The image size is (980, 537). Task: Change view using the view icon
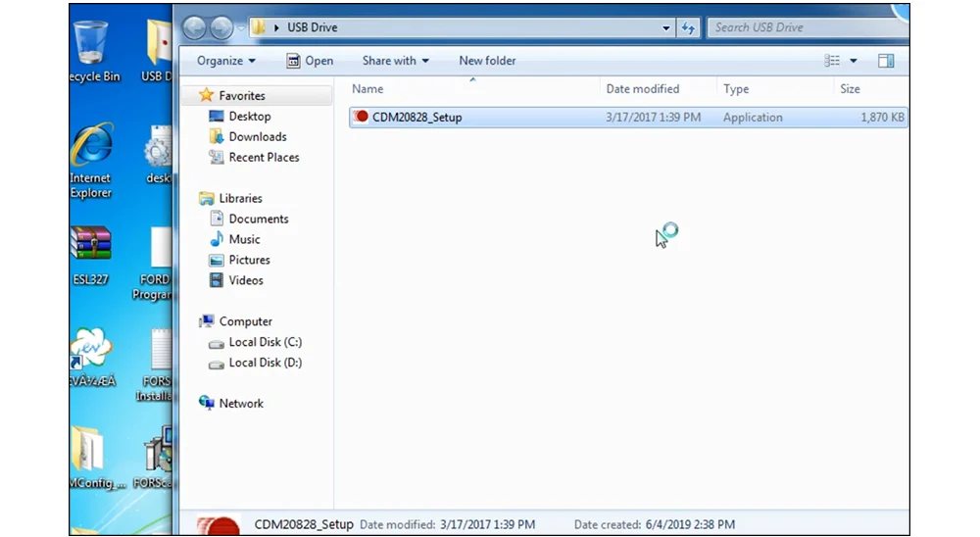click(x=832, y=61)
